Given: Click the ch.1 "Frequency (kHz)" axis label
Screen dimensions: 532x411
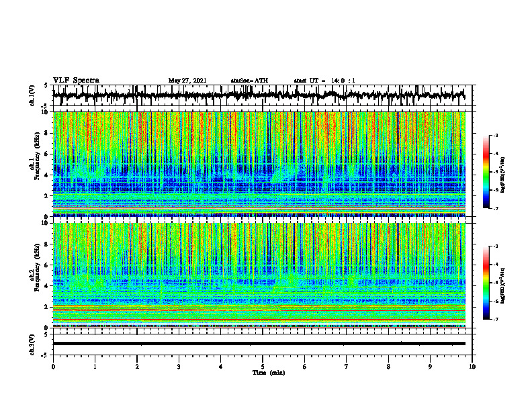Looking at the screenshot, I should pos(37,156).
